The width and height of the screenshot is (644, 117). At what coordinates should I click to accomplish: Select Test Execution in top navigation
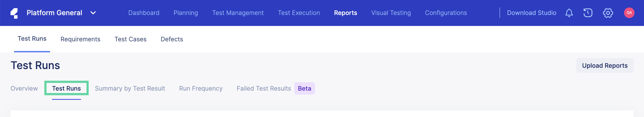click(x=299, y=13)
